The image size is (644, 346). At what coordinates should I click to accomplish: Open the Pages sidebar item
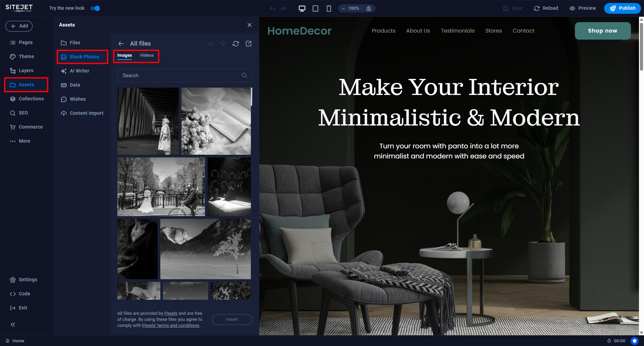[21, 42]
